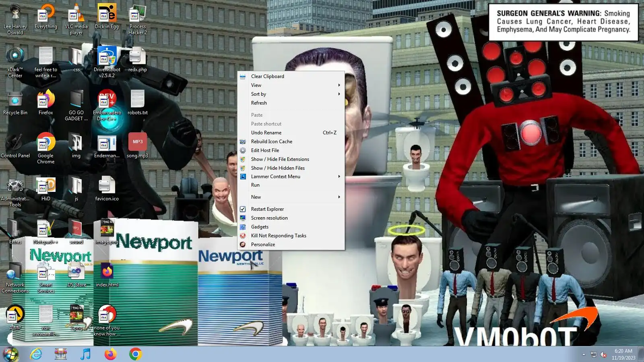Expand the Lammer Context Menu submenu
The width and height of the screenshot is (644, 362).
[x=291, y=177]
